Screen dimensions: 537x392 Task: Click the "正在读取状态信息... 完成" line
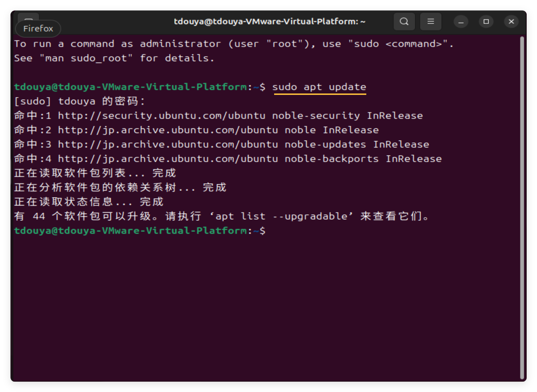89,202
